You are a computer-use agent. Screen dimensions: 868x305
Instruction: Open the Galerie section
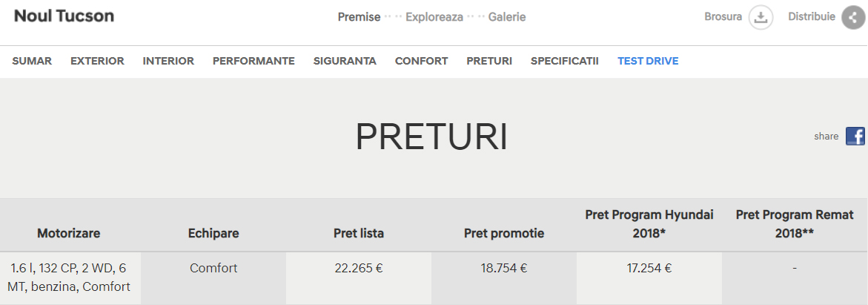(x=507, y=16)
